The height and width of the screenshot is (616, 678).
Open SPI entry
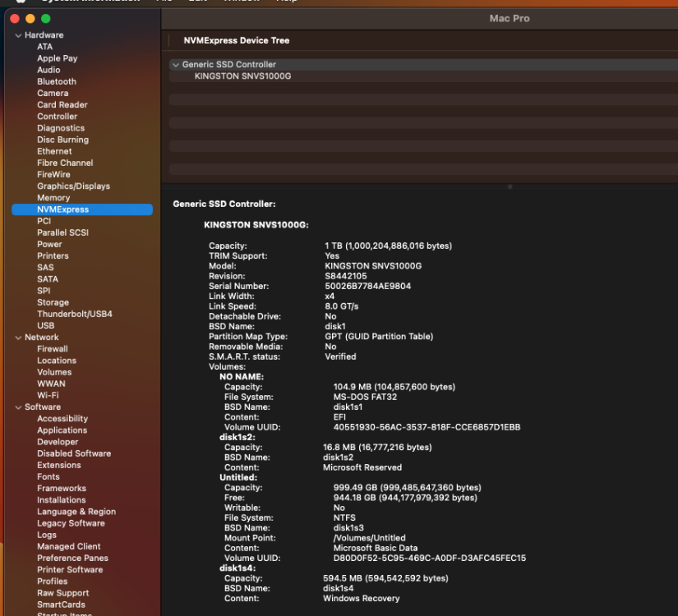(x=44, y=292)
